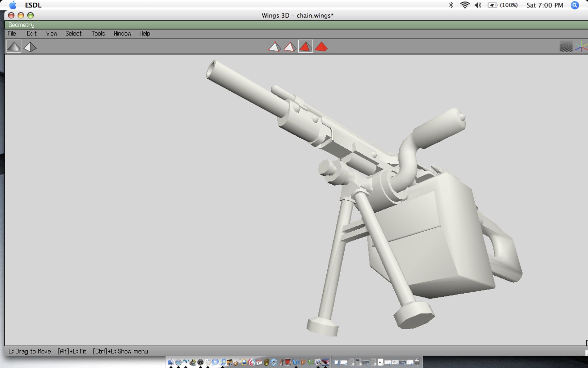
Task: Open the View menu
Action: [52, 33]
